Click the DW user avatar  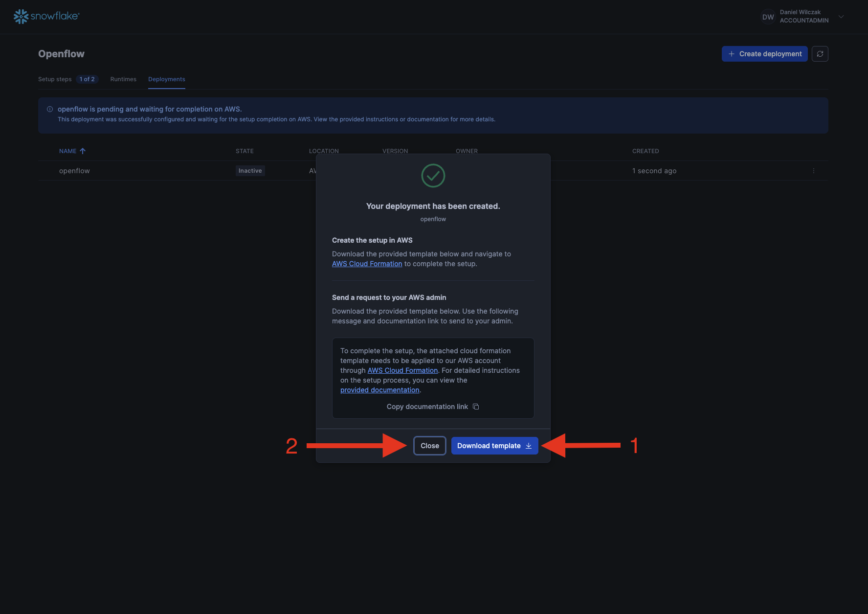click(x=768, y=17)
